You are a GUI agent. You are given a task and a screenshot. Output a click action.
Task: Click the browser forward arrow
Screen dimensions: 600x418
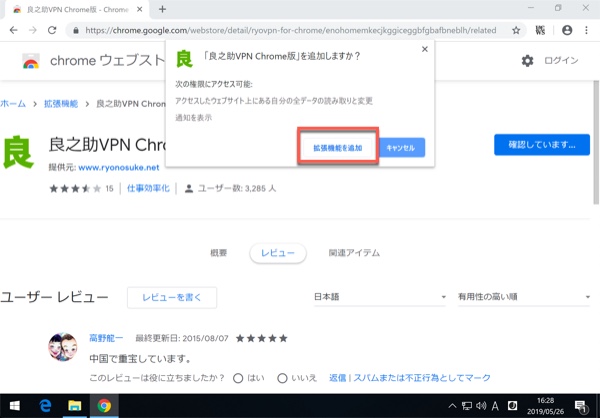point(33,30)
